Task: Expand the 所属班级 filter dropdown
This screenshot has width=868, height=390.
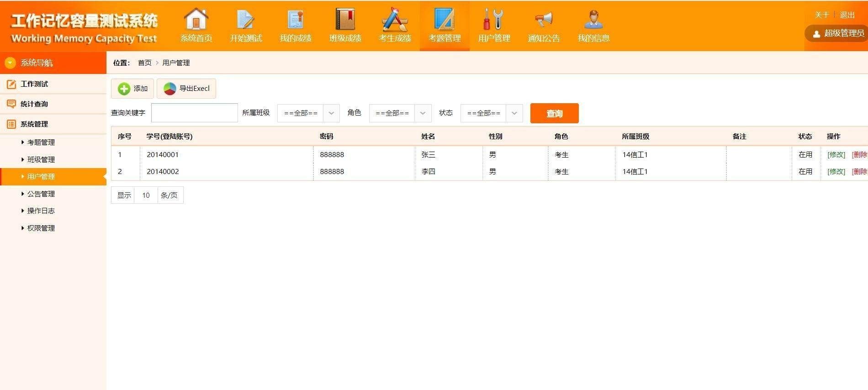Action: coord(308,113)
